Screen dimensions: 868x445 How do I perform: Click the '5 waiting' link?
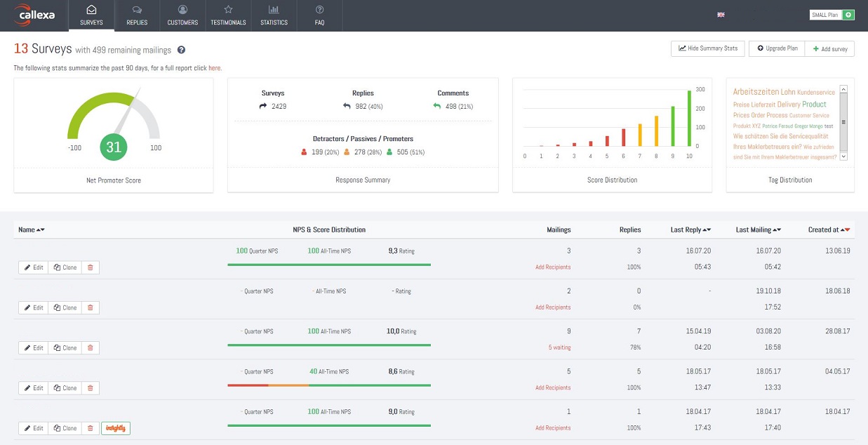point(559,347)
